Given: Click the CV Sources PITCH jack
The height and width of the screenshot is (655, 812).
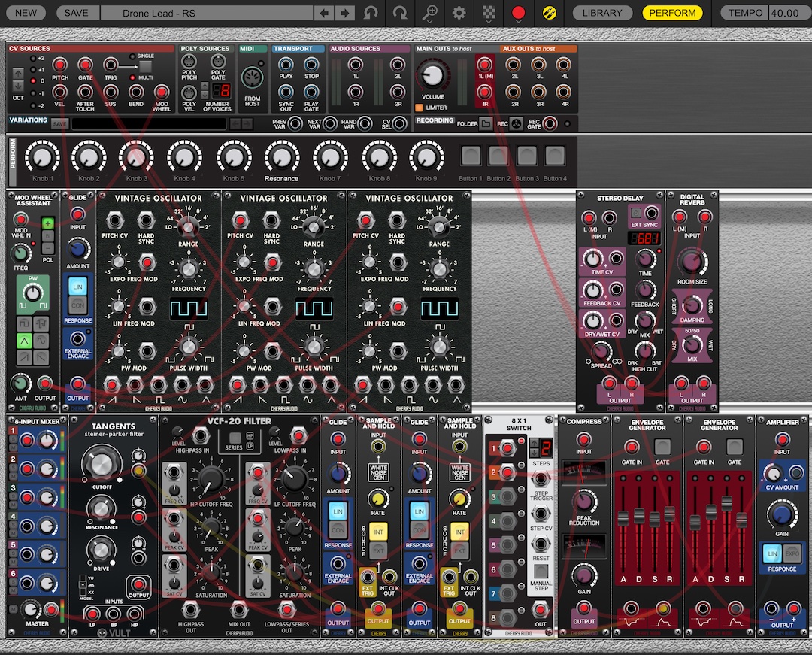Looking at the screenshot, I should point(60,65).
